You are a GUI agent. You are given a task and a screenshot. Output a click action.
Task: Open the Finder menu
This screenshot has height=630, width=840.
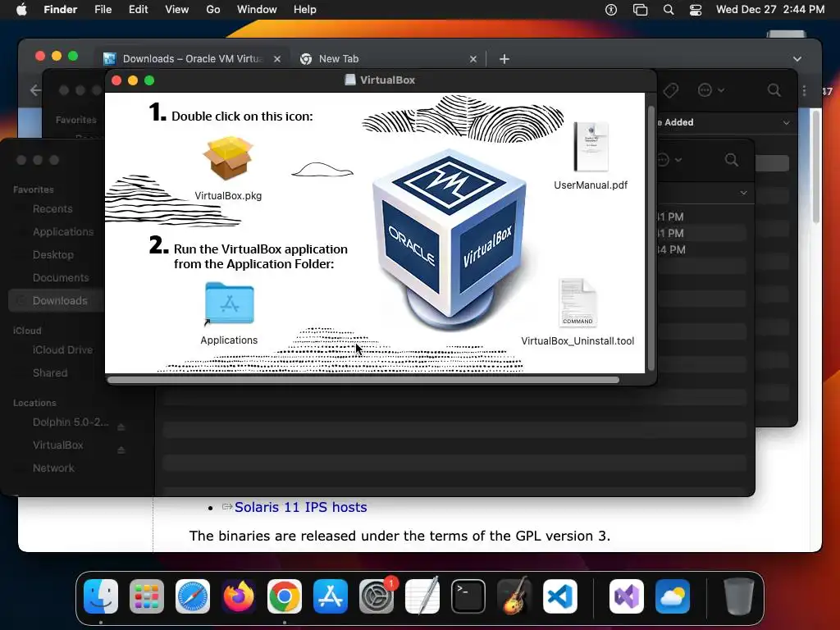point(60,10)
